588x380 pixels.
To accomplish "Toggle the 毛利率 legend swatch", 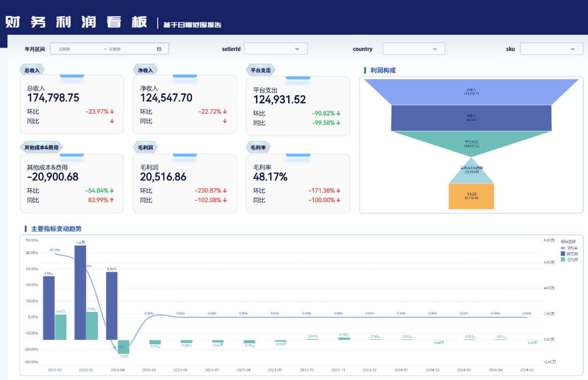I will click(563, 248).
